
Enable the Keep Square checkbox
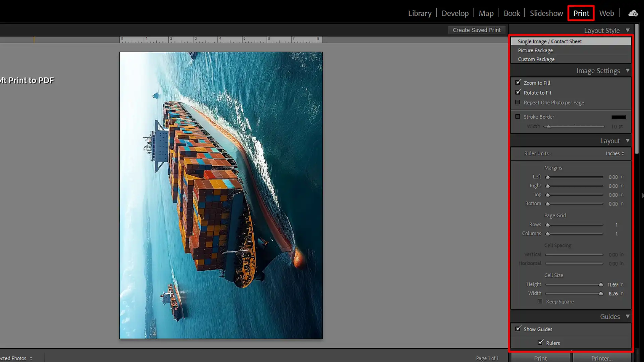(x=540, y=301)
